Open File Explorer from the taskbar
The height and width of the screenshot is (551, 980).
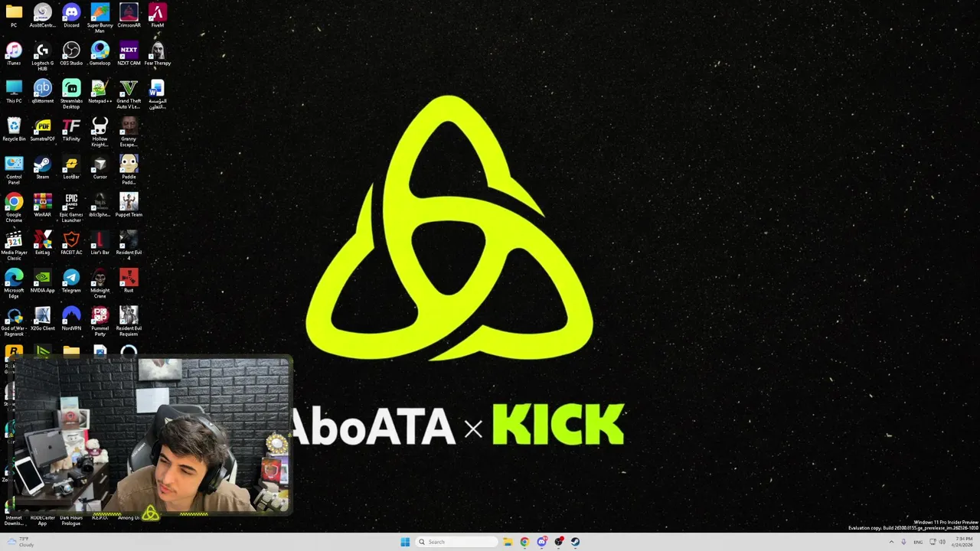pos(508,542)
